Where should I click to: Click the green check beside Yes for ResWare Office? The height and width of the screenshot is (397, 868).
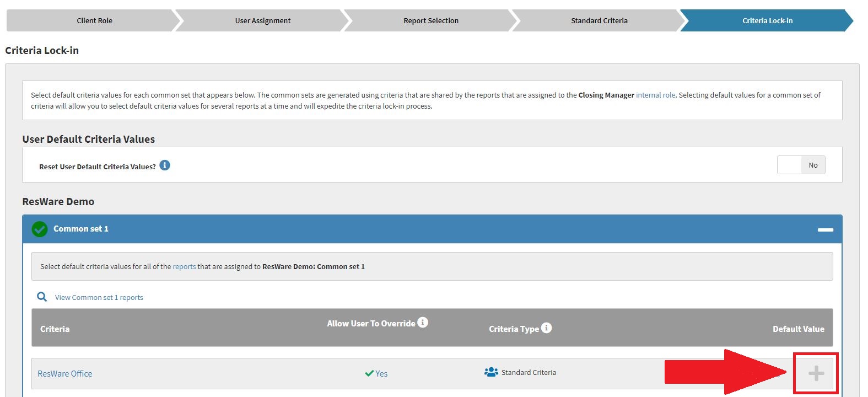[x=369, y=373]
